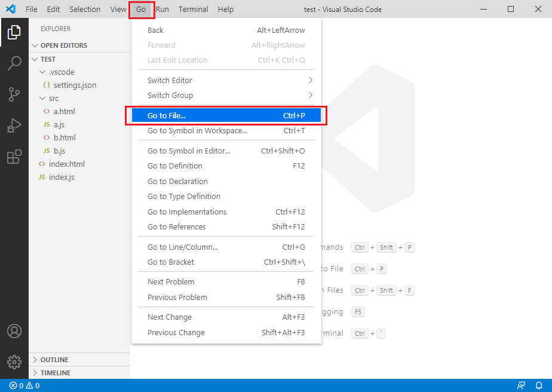Click the JS icon beside index.js
This screenshot has width=552, height=392.
pos(42,177)
